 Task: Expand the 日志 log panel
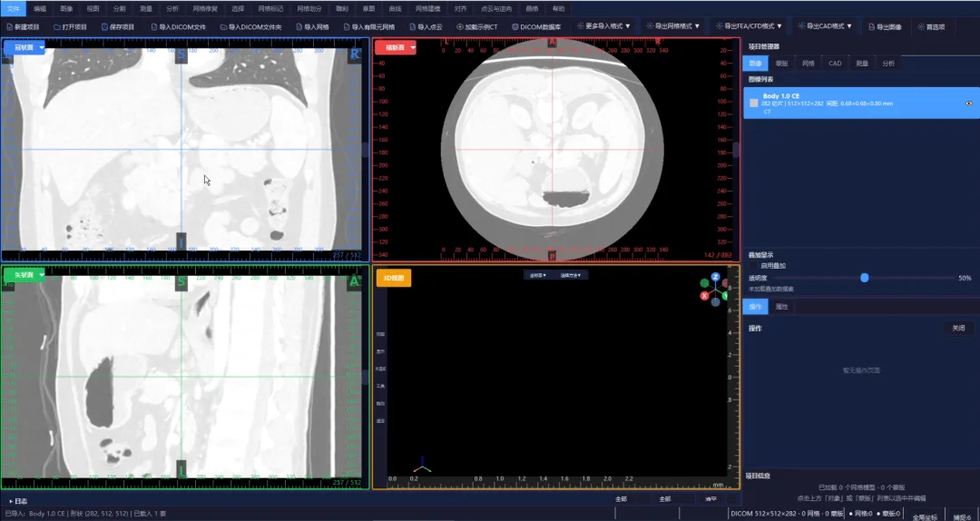coord(18,501)
